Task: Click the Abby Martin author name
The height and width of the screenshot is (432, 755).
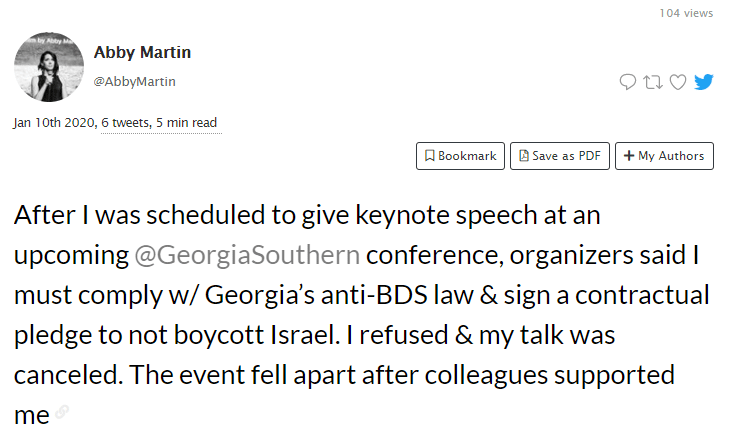Action: point(142,52)
